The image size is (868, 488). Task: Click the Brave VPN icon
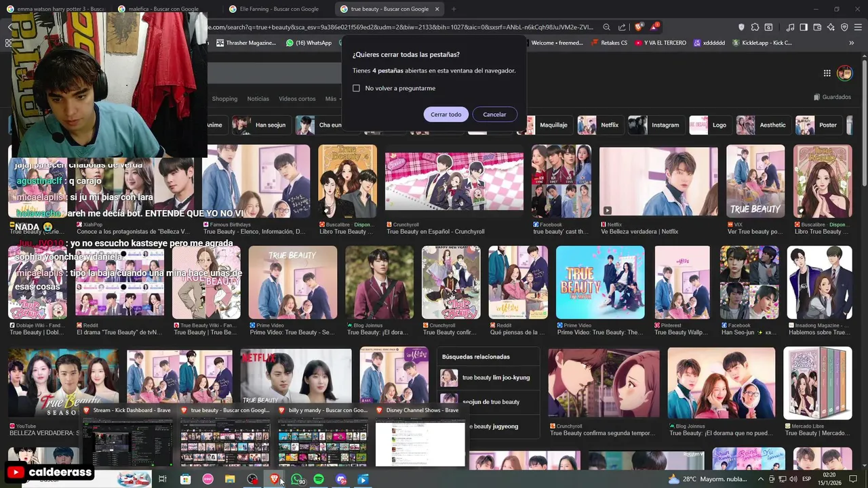(x=844, y=27)
